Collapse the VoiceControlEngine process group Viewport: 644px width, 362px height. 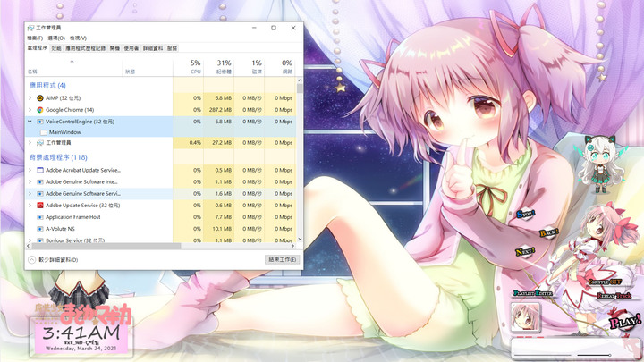[x=30, y=122]
